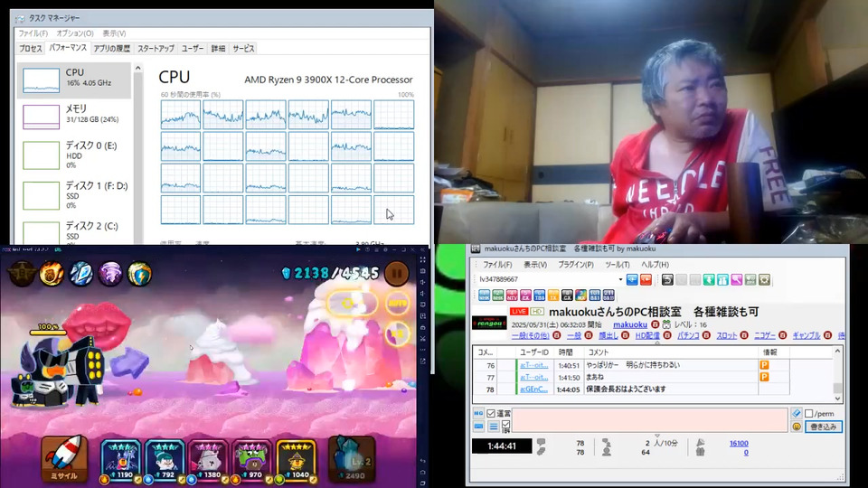This screenshot has height=488, width=868.
Task: Open the makuoku broadcaster link
Action: pos(630,324)
